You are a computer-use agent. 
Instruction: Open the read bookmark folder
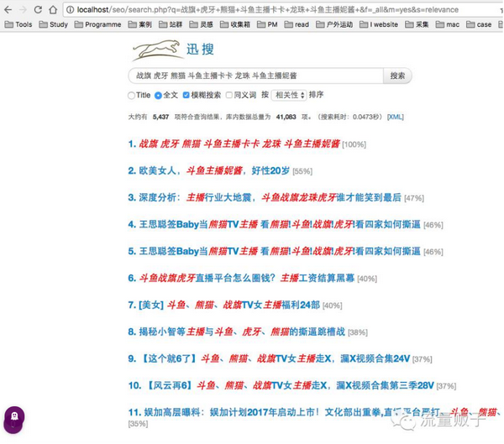297,24
